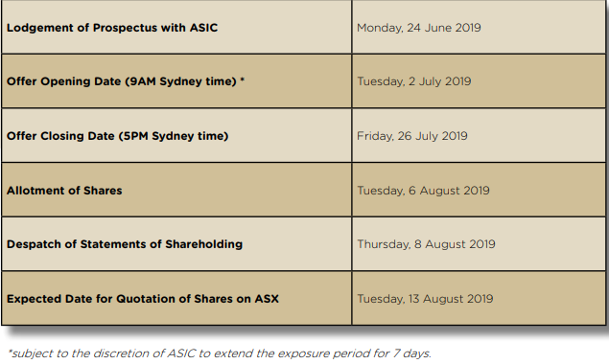
Task: Click 'Offer Opening Date (9AM Sydney time)' label
Action: click(122, 81)
